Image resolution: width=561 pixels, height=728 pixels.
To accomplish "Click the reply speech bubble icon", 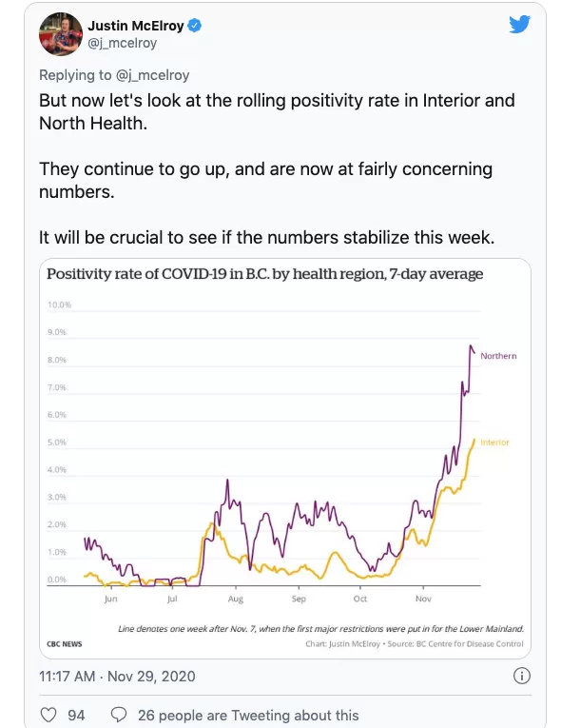I will pyautogui.click(x=119, y=715).
